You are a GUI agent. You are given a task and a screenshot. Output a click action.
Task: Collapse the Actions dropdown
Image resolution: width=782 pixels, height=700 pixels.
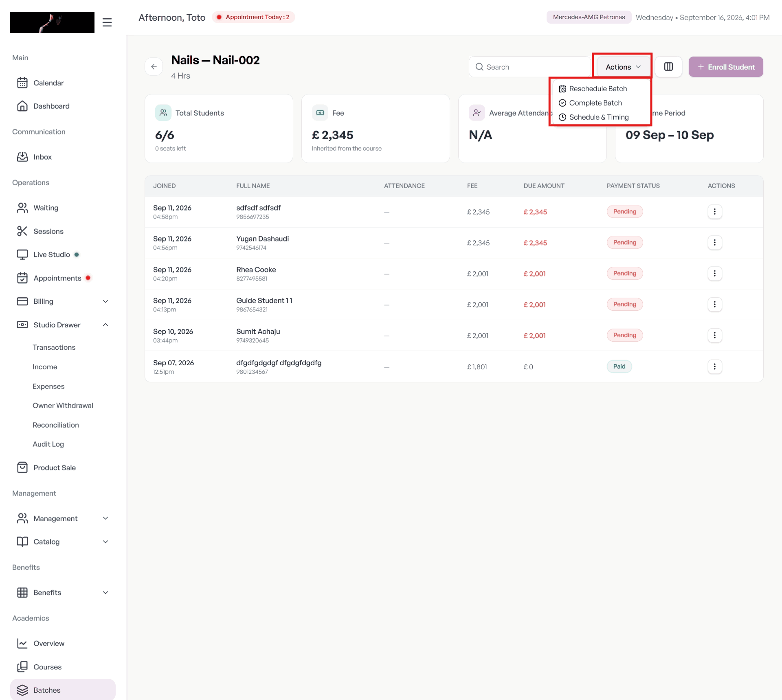[623, 67]
